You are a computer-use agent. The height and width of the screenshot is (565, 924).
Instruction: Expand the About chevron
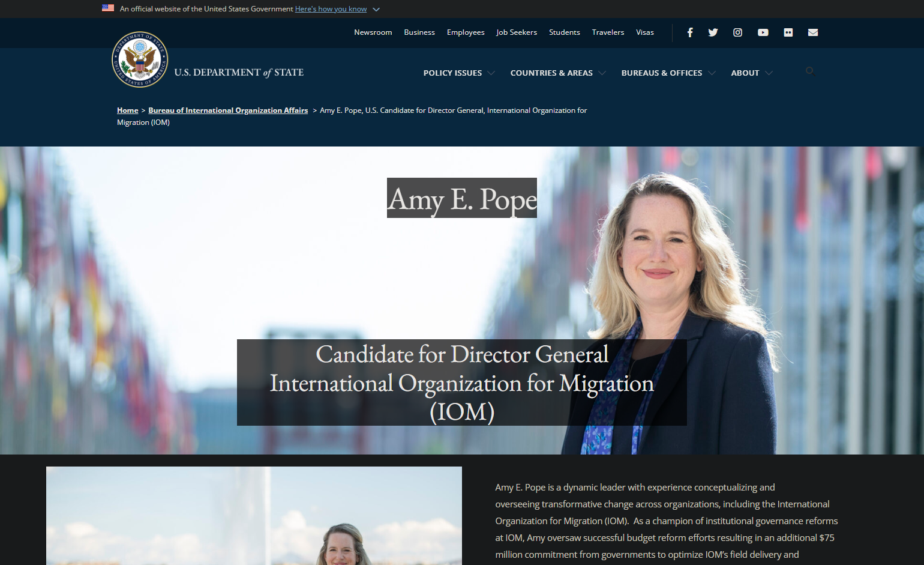tap(769, 73)
